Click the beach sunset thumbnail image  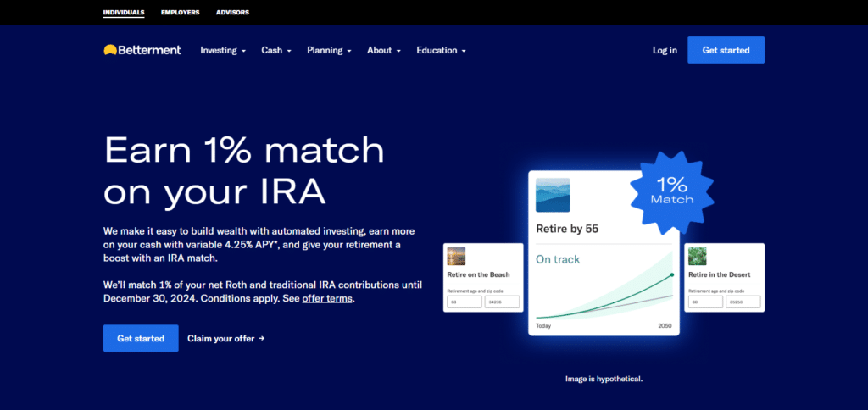456,256
